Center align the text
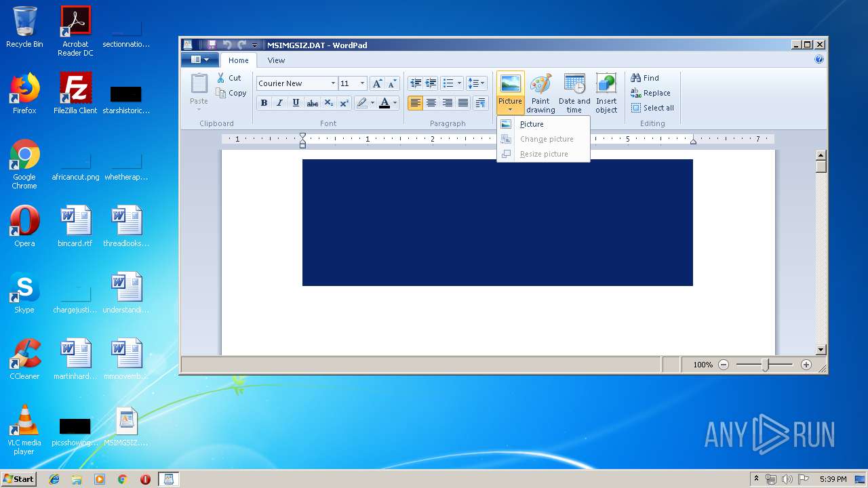The width and height of the screenshot is (868, 488). pyautogui.click(x=431, y=103)
